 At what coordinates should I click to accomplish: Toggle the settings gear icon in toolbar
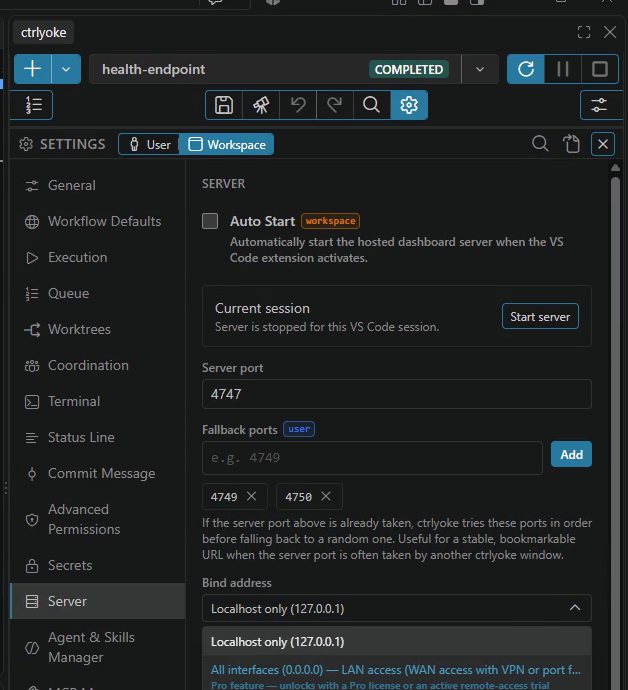[409, 105]
